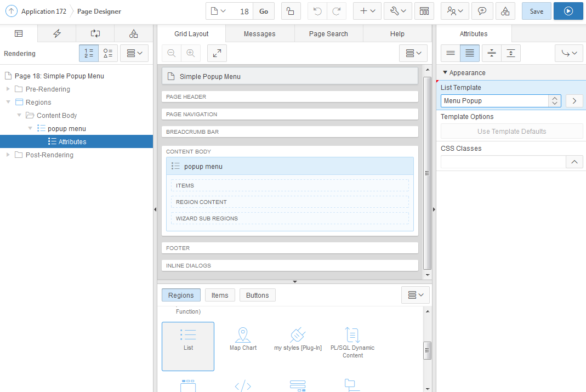Run the application with the play icon

[568, 11]
